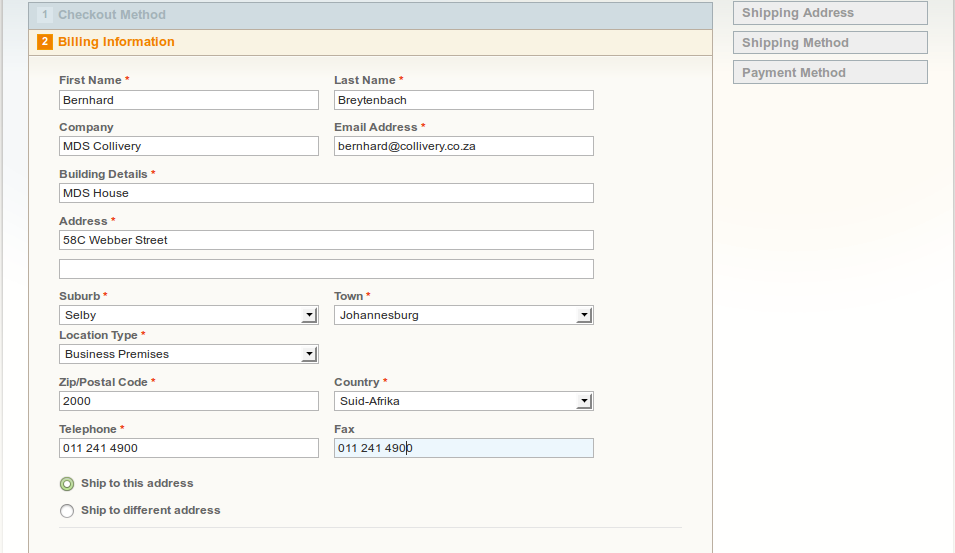Open the Checkout Method step header
Image resolution: width=955 pixels, height=553 pixels.
(x=112, y=15)
